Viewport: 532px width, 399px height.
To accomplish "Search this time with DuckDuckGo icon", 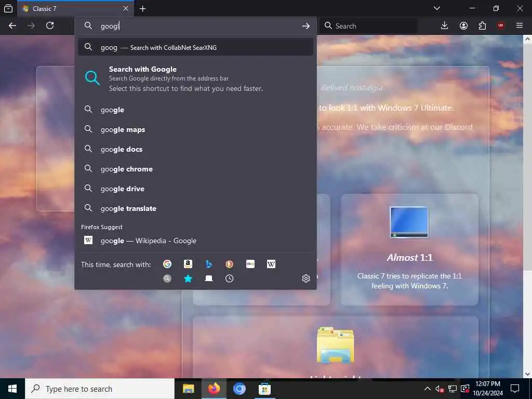I will coord(229,264).
